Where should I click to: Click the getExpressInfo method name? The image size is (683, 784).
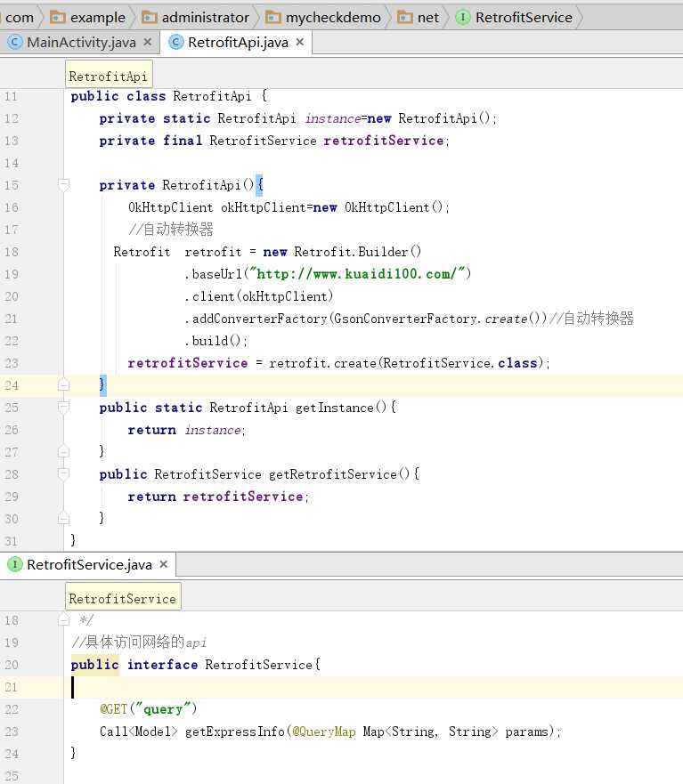[235, 731]
